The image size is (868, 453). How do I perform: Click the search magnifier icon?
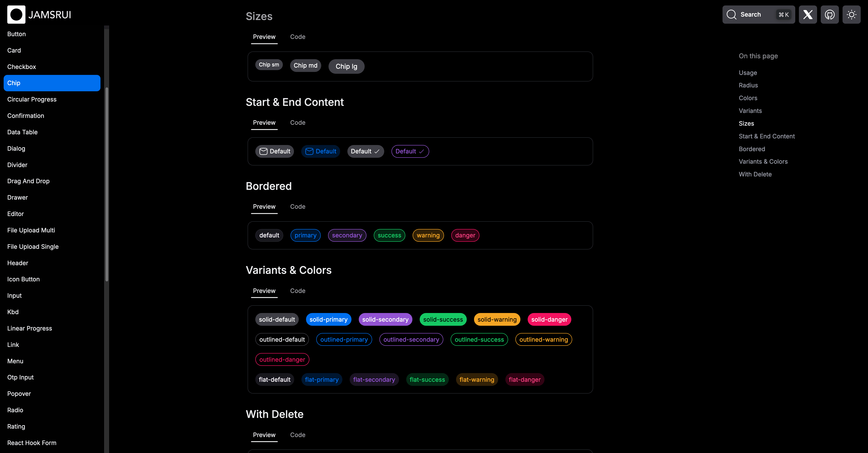point(731,15)
